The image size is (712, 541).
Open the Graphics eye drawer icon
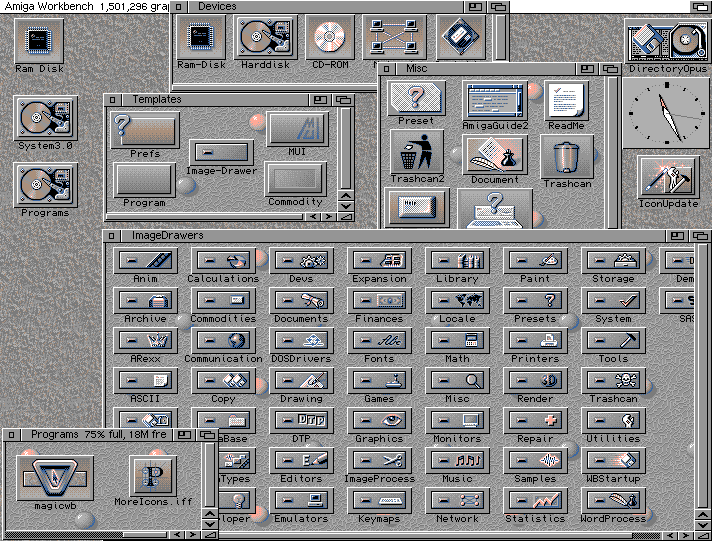(380, 421)
